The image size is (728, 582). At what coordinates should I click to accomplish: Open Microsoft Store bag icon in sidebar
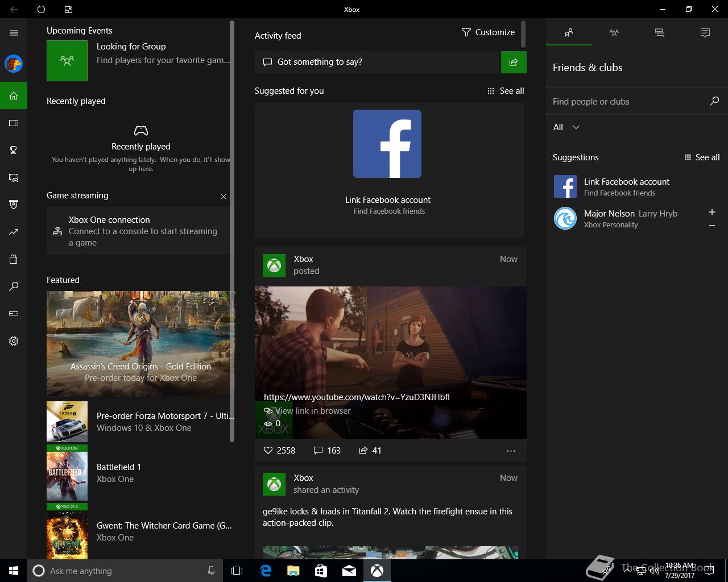(14, 259)
